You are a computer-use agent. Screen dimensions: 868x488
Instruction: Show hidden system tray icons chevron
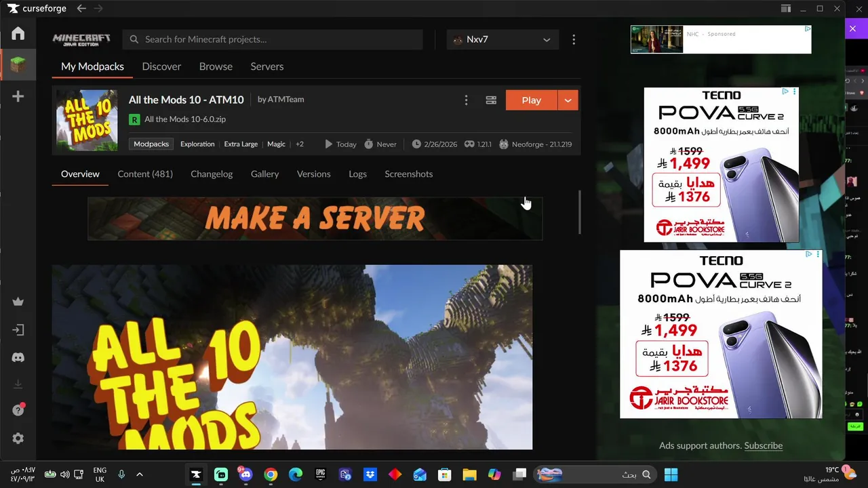coord(140,474)
